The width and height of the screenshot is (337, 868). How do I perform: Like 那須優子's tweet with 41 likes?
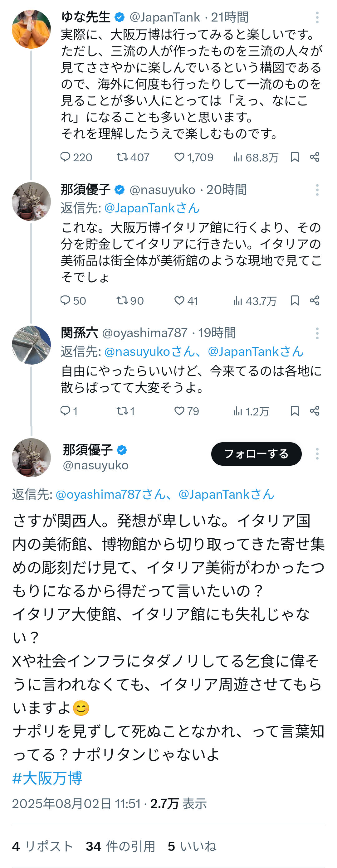(179, 301)
